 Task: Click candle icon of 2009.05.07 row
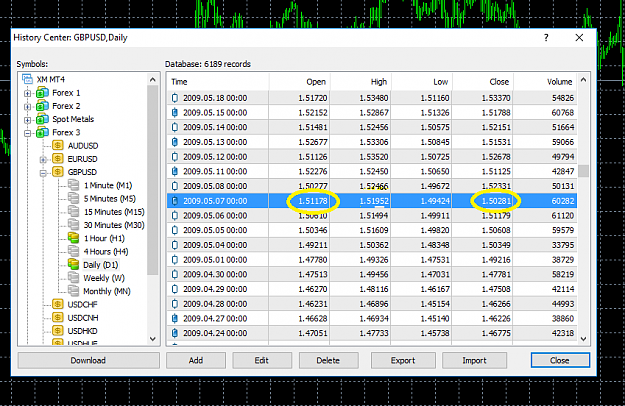click(x=175, y=201)
